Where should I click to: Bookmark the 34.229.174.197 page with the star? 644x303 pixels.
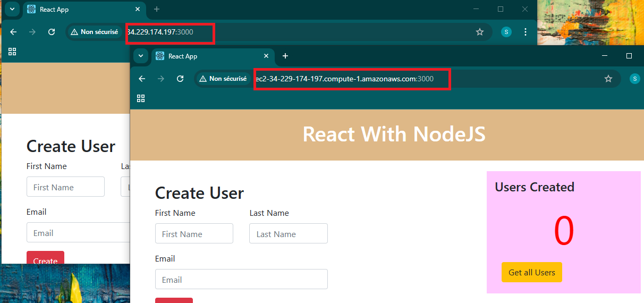pyautogui.click(x=480, y=32)
